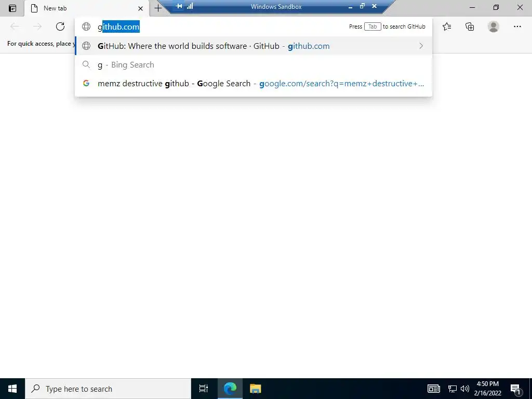Image resolution: width=532 pixels, height=399 pixels.
Task: Open the Favorites star icon
Action: coord(447,26)
